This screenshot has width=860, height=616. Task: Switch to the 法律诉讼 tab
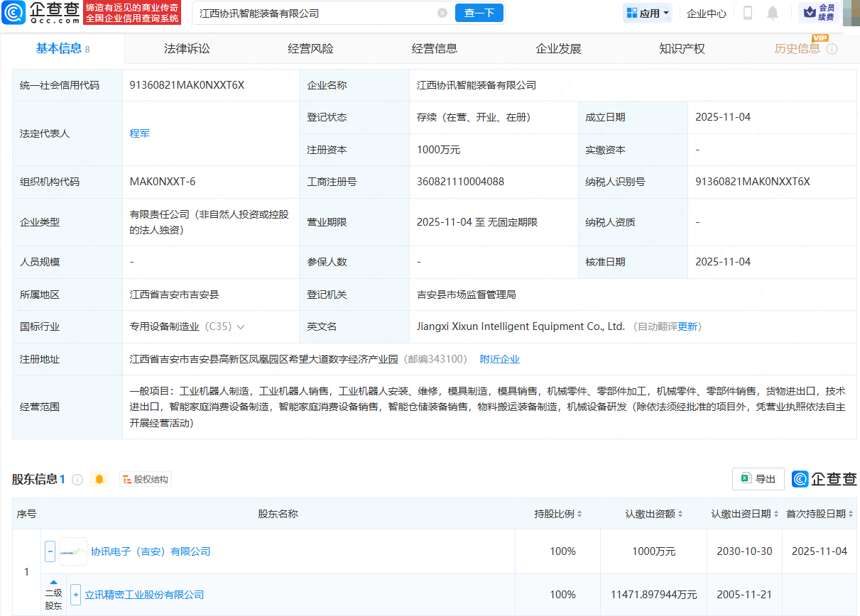click(x=187, y=49)
